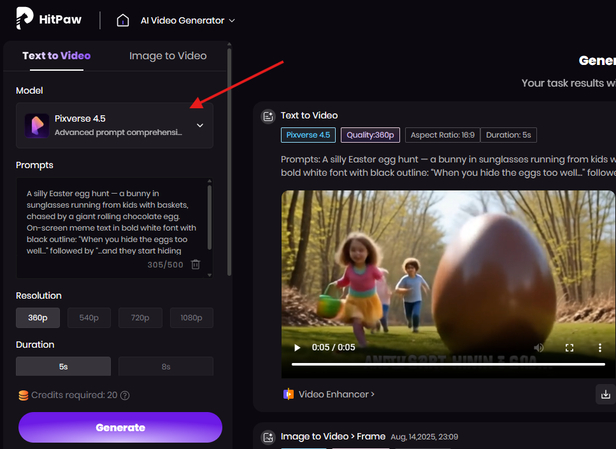Mute the video with speaker icon
Viewport: 616px width, 449px height.
[539, 348]
